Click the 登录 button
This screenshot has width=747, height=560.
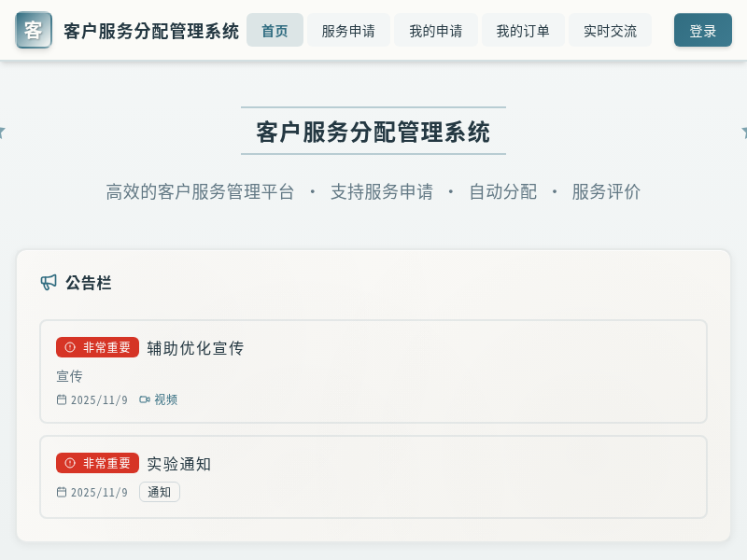[703, 30]
